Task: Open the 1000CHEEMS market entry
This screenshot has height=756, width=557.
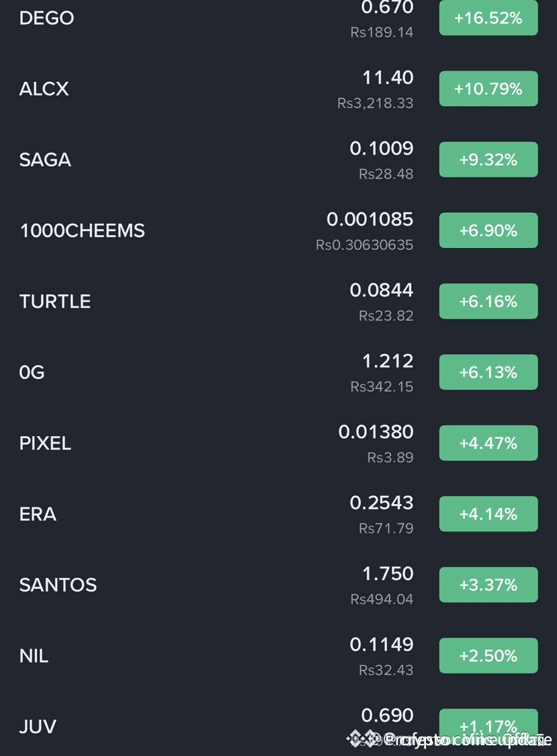Action: point(82,230)
